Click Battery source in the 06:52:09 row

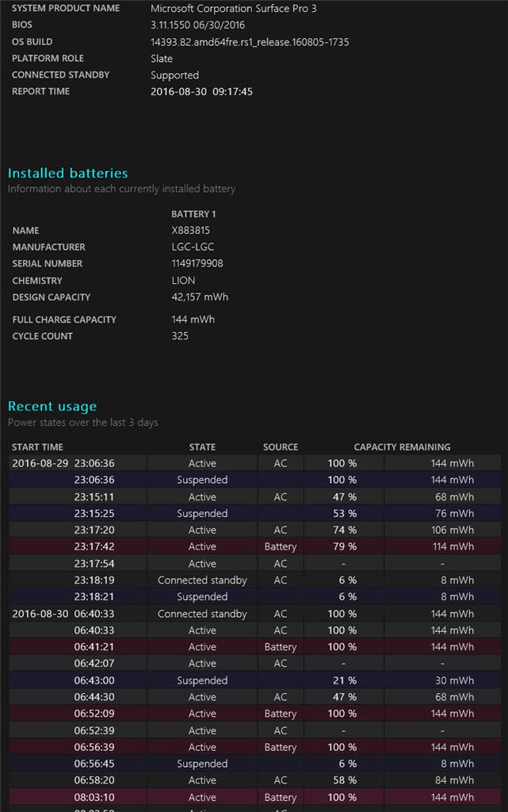point(281,714)
